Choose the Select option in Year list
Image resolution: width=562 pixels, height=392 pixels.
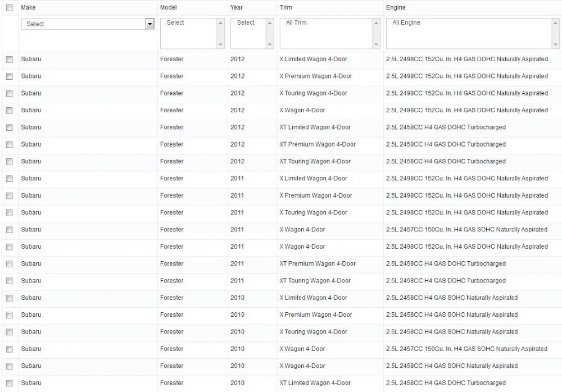(x=246, y=22)
